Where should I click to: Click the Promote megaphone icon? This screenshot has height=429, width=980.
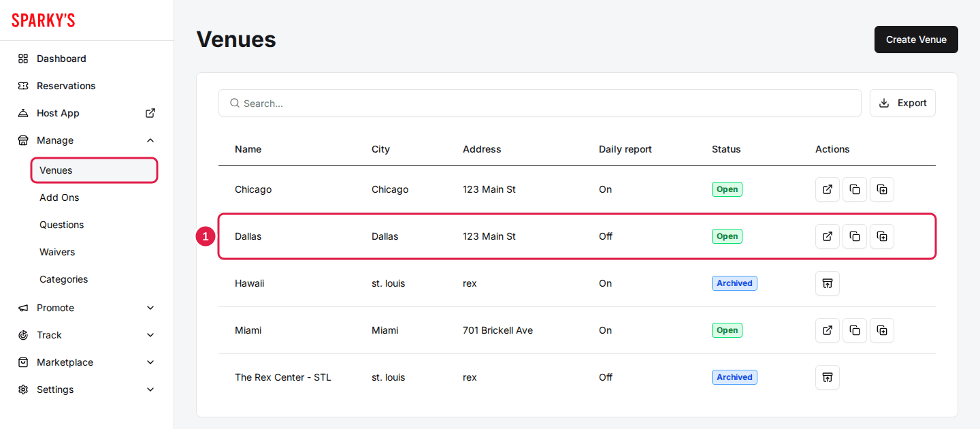pyautogui.click(x=23, y=308)
